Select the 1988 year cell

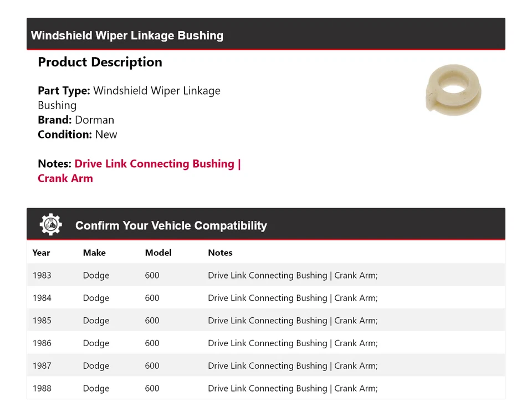point(42,389)
